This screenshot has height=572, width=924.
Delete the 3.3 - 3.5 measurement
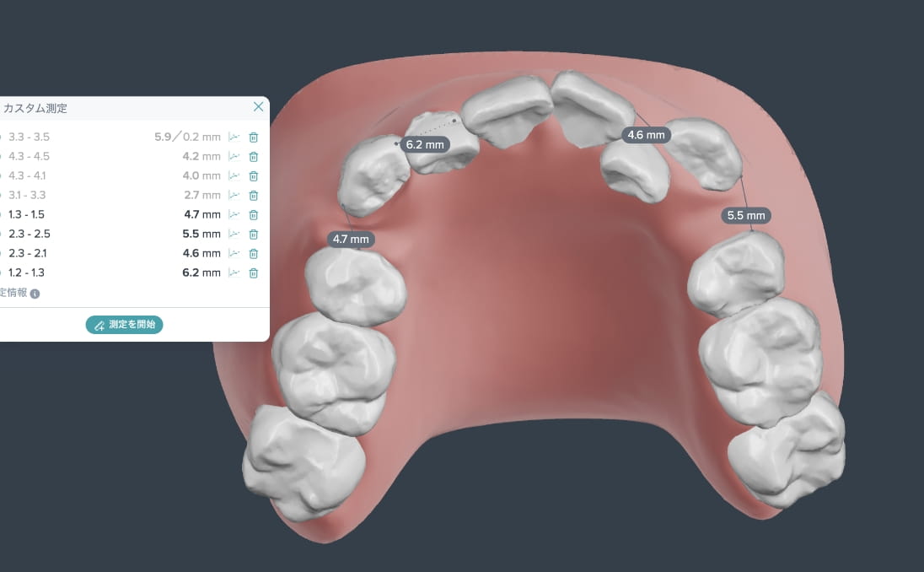coord(254,138)
